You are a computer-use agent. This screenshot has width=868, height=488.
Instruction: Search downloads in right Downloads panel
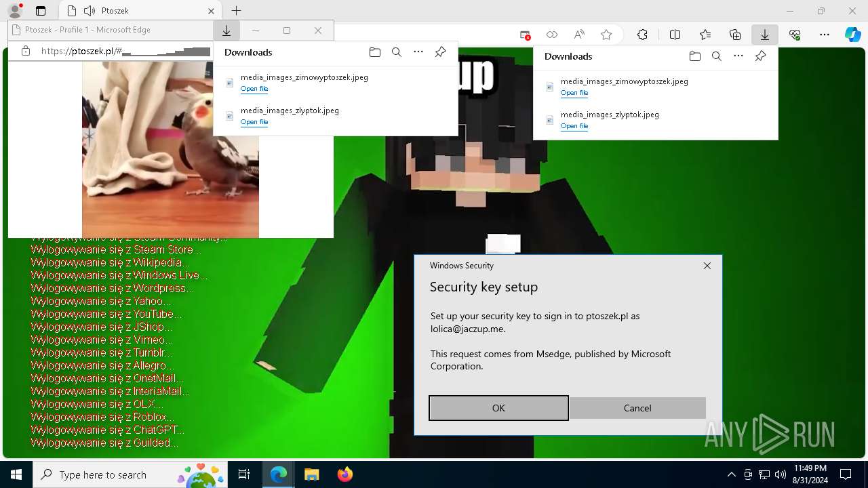click(x=717, y=56)
